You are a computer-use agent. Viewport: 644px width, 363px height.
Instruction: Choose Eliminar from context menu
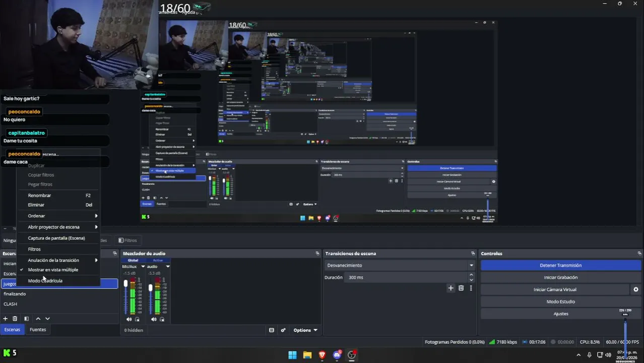coord(58,205)
